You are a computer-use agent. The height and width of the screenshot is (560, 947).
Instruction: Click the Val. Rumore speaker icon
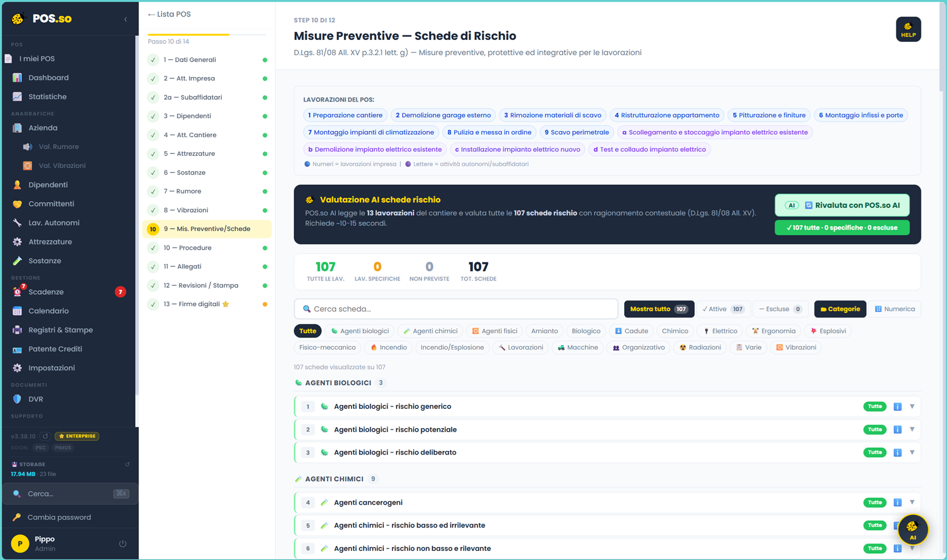click(27, 147)
